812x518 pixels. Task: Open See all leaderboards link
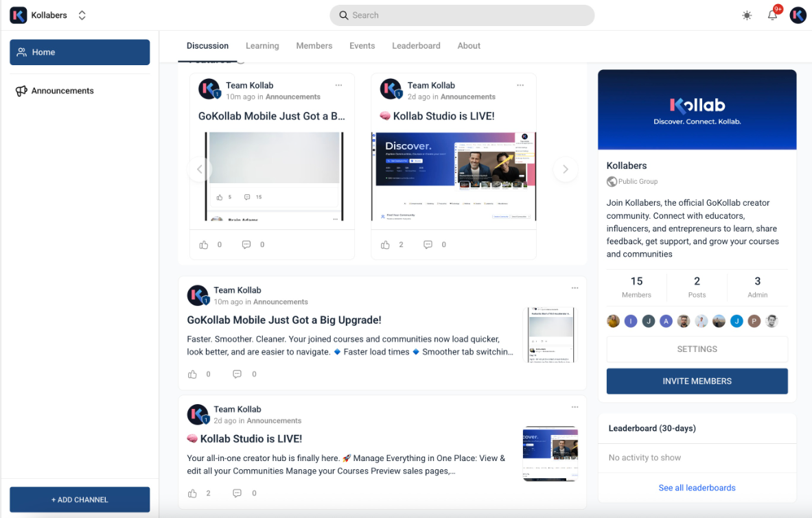point(697,488)
